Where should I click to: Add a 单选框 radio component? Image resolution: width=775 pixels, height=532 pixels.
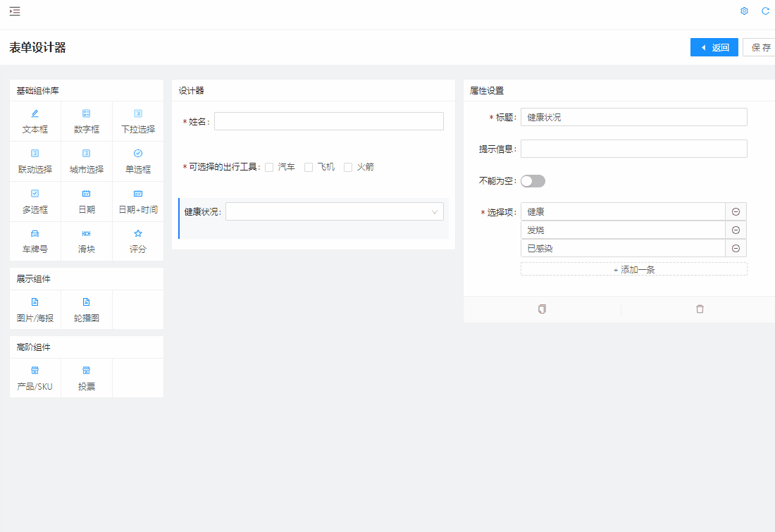[x=138, y=161]
